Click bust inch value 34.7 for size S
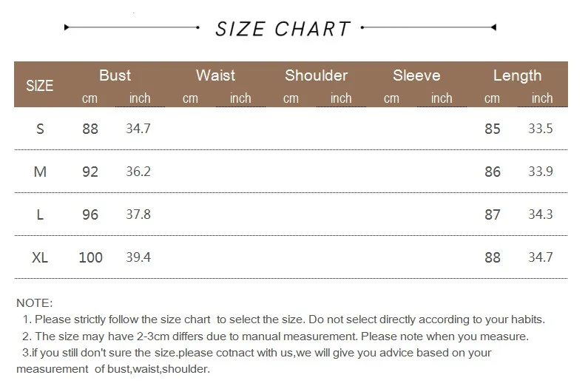588x389 pixels. pyautogui.click(x=138, y=129)
